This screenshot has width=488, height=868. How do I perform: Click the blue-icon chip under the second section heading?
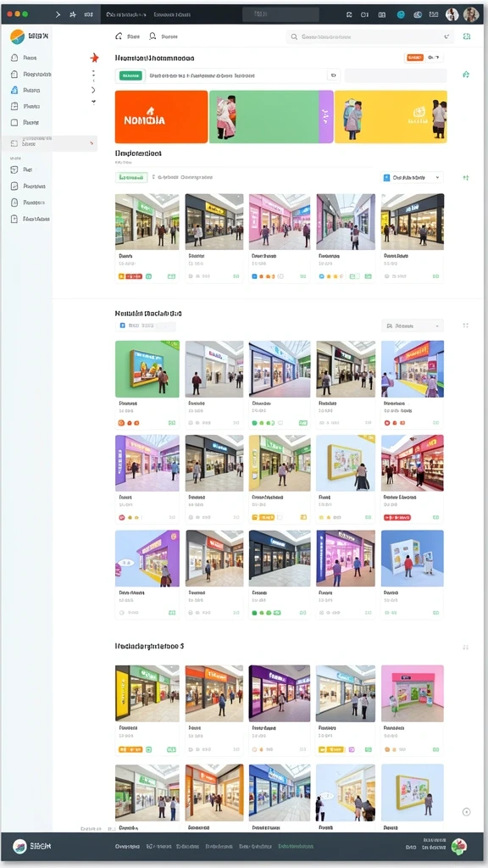(145, 326)
